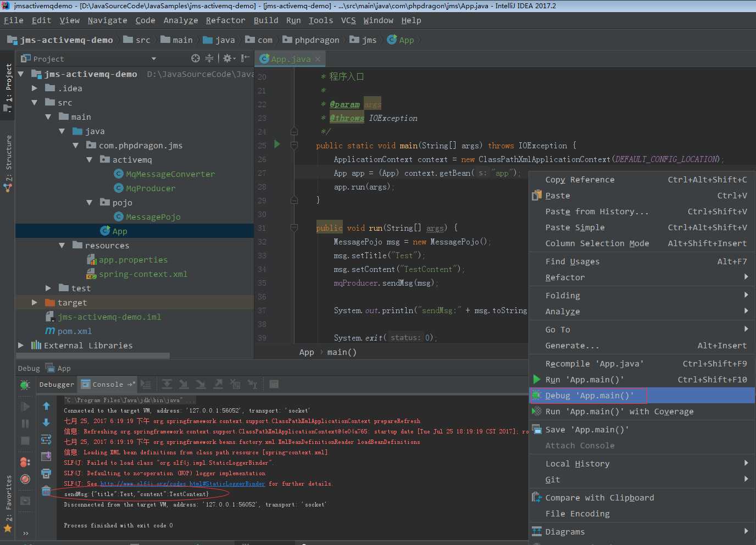Click main() in editor breadcrumb
Image resolution: width=756 pixels, height=545 pixels.
(x=342, y=353)
